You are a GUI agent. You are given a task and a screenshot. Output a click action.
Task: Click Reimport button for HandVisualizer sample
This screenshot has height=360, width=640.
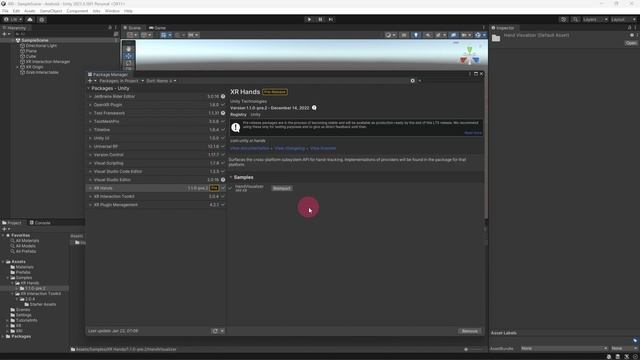282,188
